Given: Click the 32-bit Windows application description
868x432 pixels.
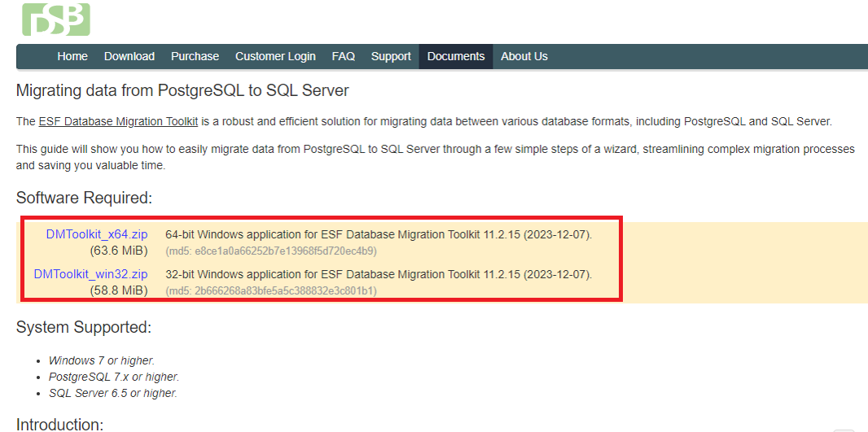Looking at the screenshot, I should (379, 274).
